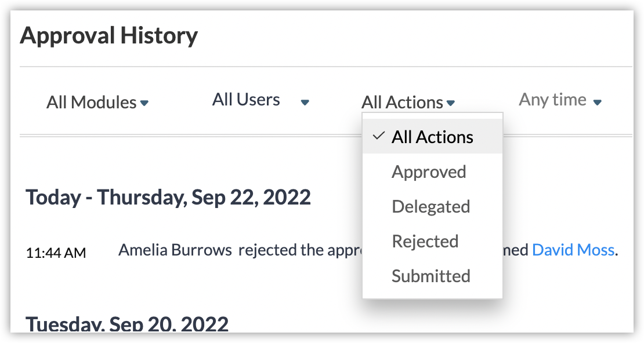This screenshot has height=343, width=644.
Task: Filter history by Delegated actions
Action: point(430,206)
